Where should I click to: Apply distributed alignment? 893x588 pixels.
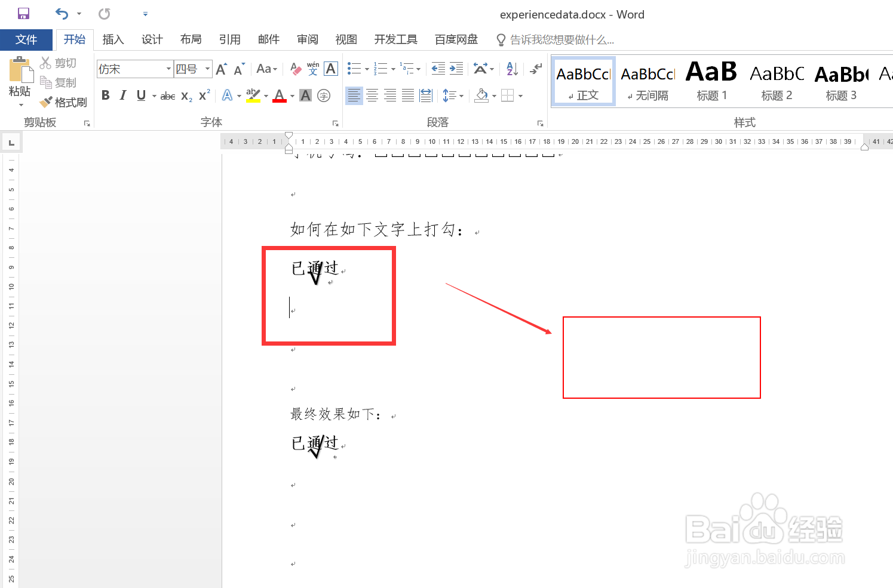[x=426, y=96]
